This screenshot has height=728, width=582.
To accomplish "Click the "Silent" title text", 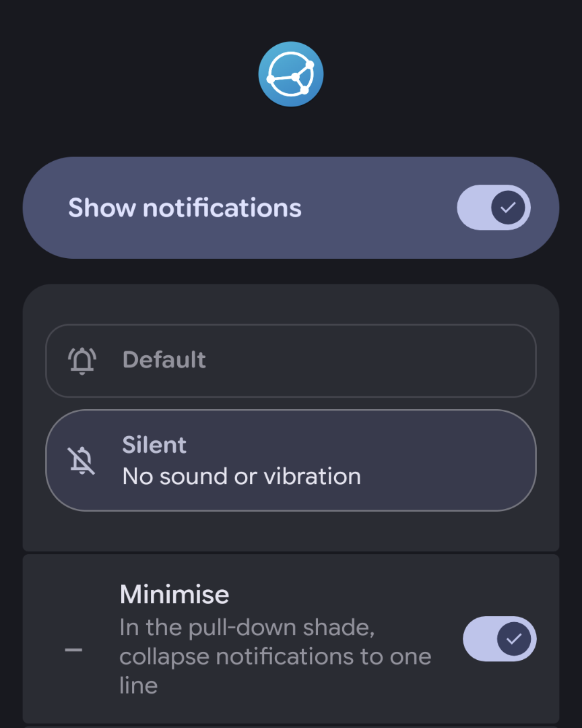I will coord(154,445).
